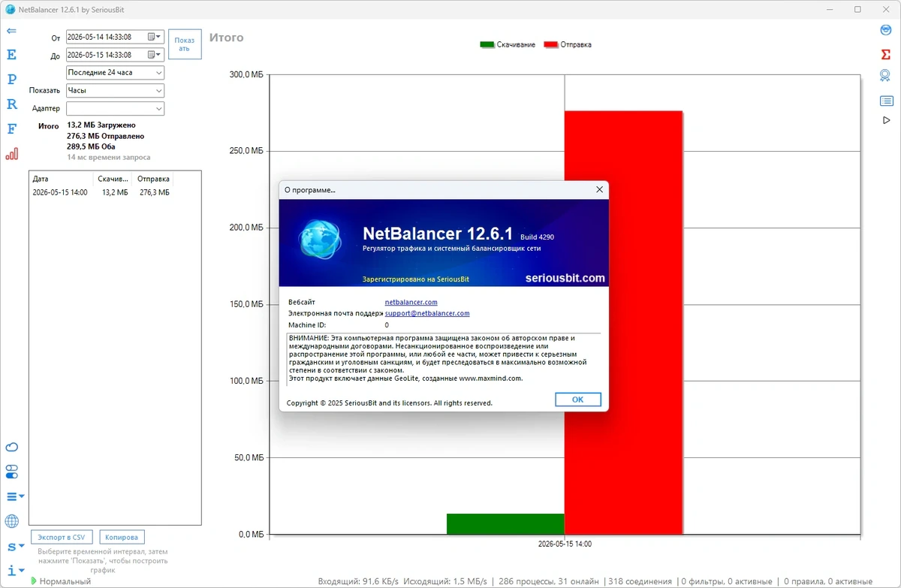
Task: Click the seriousbit.com banner text
Action: (x=565, y=278)
